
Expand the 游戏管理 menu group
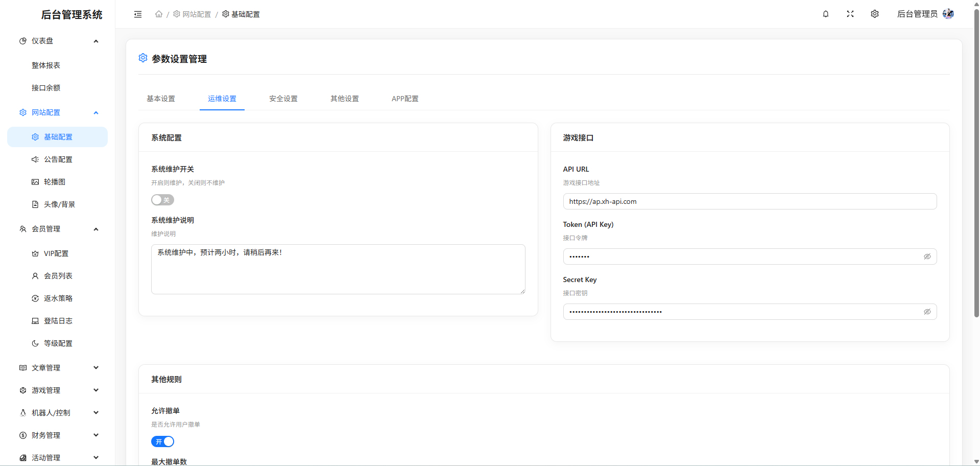pyautogui.click(x=96, y=390)
